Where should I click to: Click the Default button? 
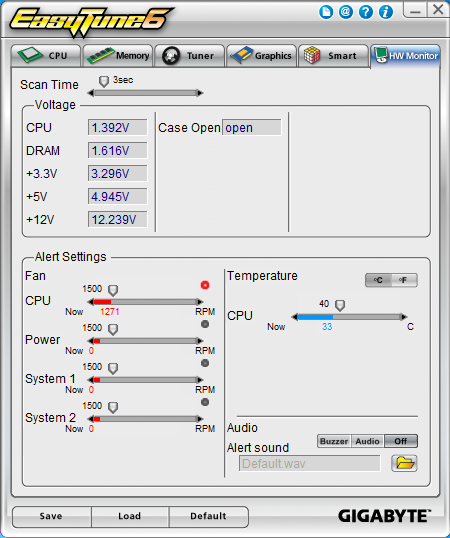[x=209, y=516]
